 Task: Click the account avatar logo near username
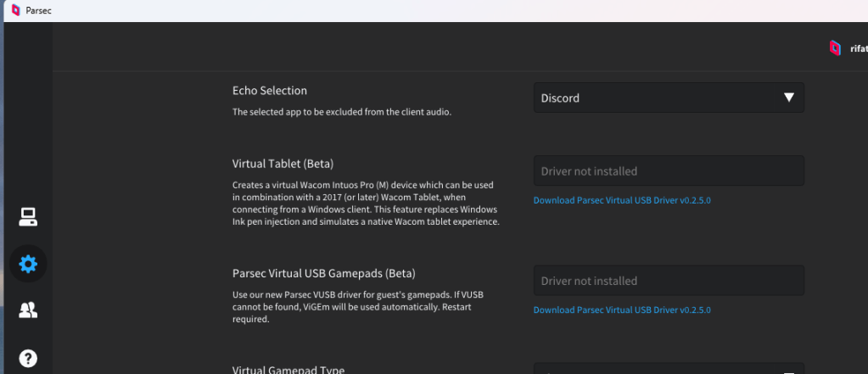(835, 48)
